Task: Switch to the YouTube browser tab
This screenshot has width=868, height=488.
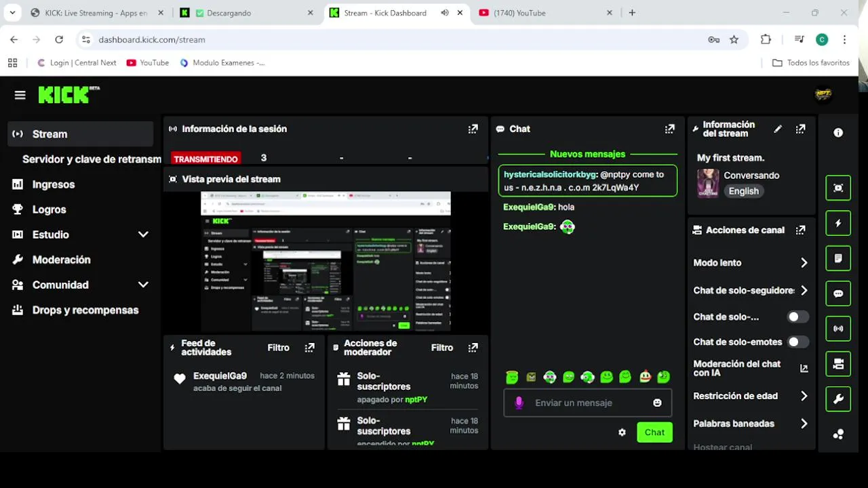Action: pyautogui.click(x=545, y=13)
